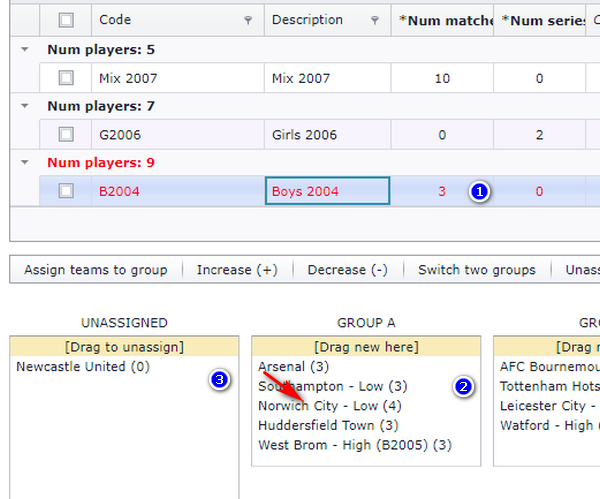Click the Num players: 9 group label
The width and height of the screenshot is (600, 499).
(x=101, y=162)
